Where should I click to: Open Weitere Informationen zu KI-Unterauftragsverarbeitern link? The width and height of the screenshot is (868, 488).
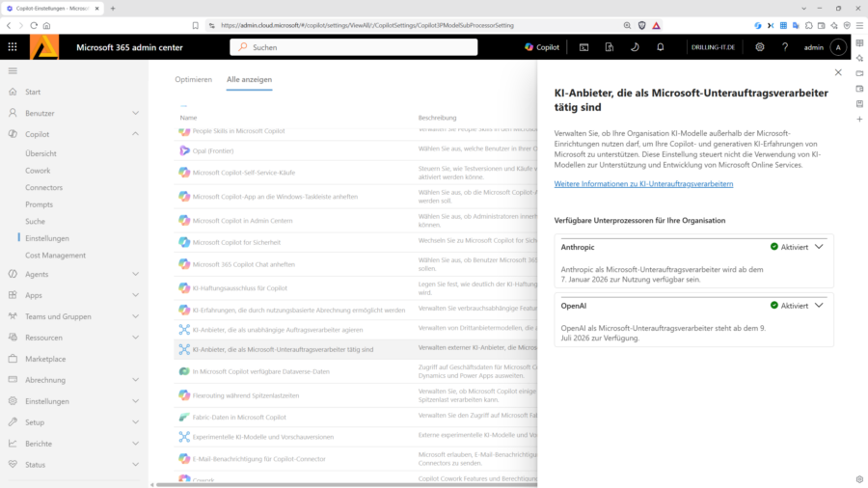643,183
